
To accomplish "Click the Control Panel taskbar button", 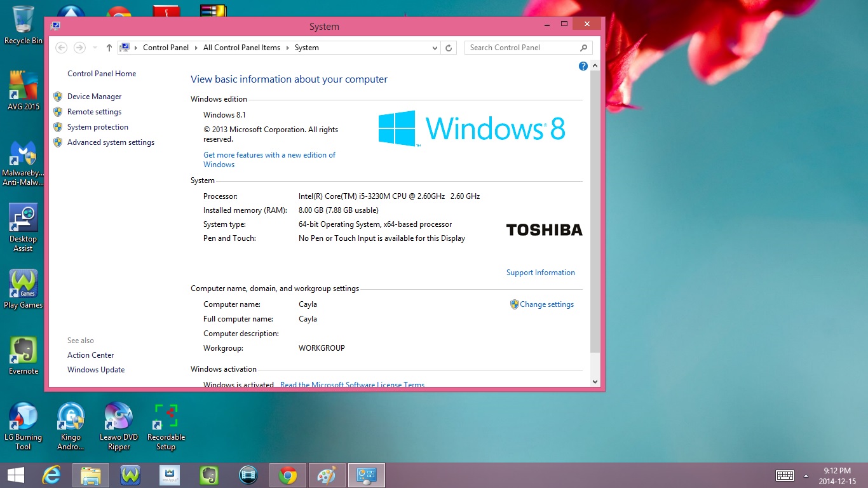I will click(367, 475).
